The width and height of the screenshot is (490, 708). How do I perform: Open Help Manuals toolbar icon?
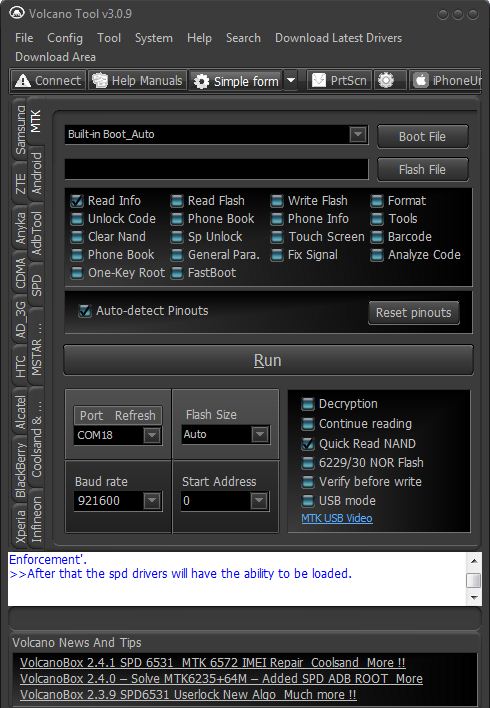click(100, 80)
